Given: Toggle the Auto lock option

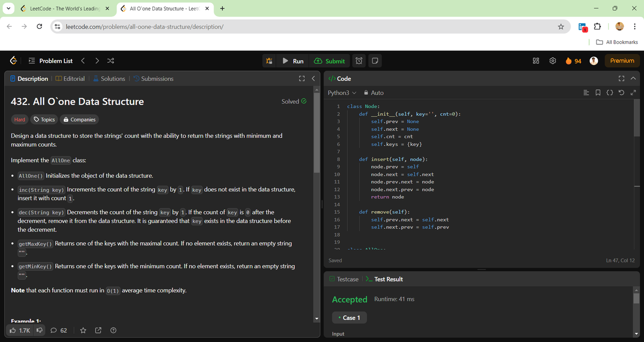Looking at the screenshot, I should pos(374,93).
